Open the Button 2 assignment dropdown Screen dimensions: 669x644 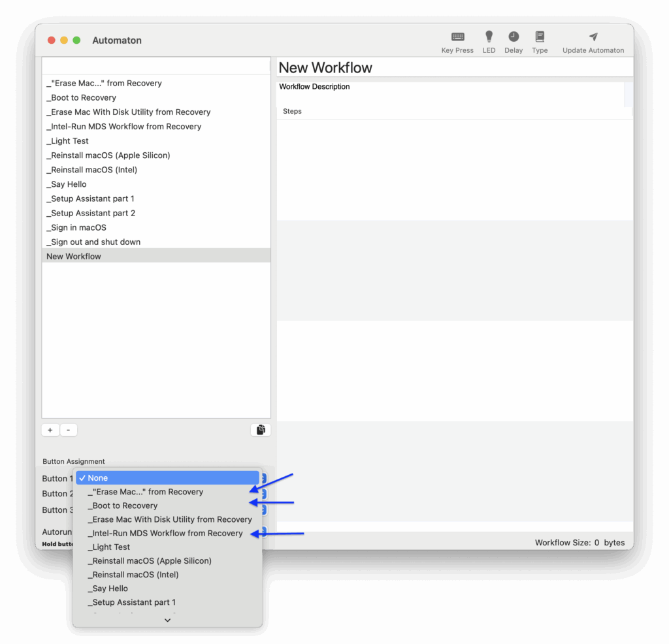[264, 494]
